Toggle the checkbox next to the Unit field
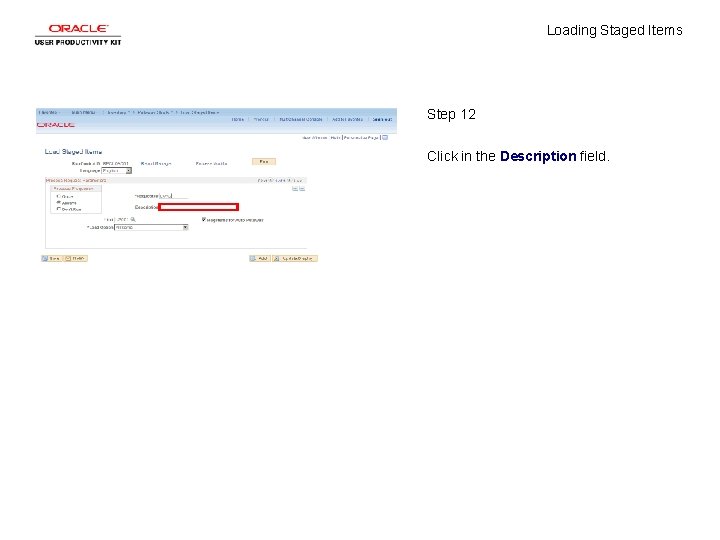This screenshot has height=540, width=720. (204, 219)
